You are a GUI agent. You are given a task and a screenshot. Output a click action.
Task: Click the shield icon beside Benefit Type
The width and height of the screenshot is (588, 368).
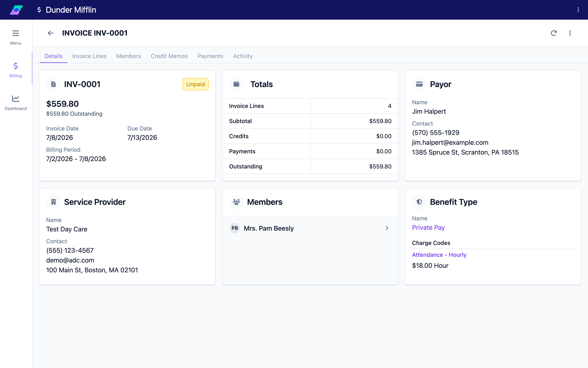click(419, 202)
